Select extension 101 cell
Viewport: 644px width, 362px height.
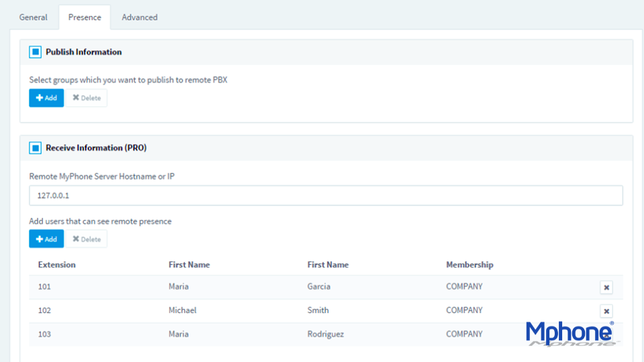[x=44, y=286]
